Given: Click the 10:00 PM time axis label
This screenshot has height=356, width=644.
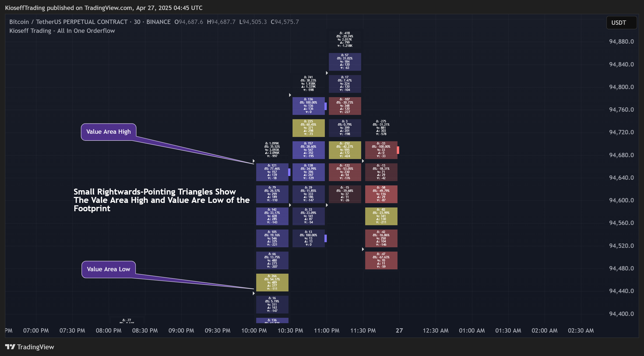Looking at the screenshot, I should 254,330.
